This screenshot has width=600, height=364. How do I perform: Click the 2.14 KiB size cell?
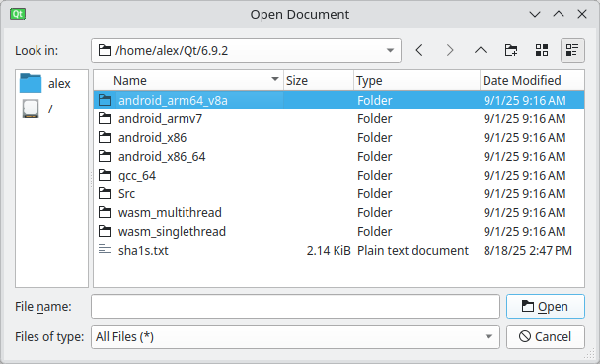coord(329,250)
